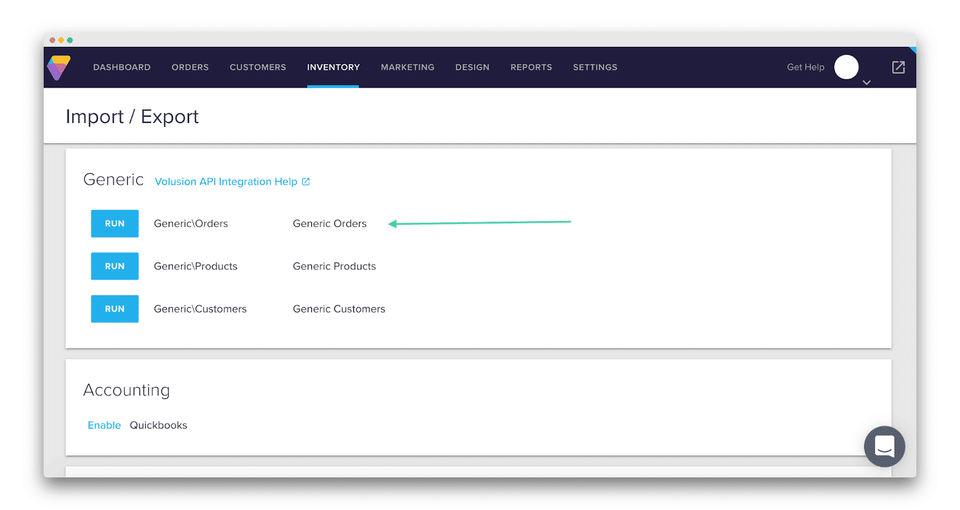Screen dimensions: 960x510
Task: Go to the Customers menu
Action: pos(258,67)
